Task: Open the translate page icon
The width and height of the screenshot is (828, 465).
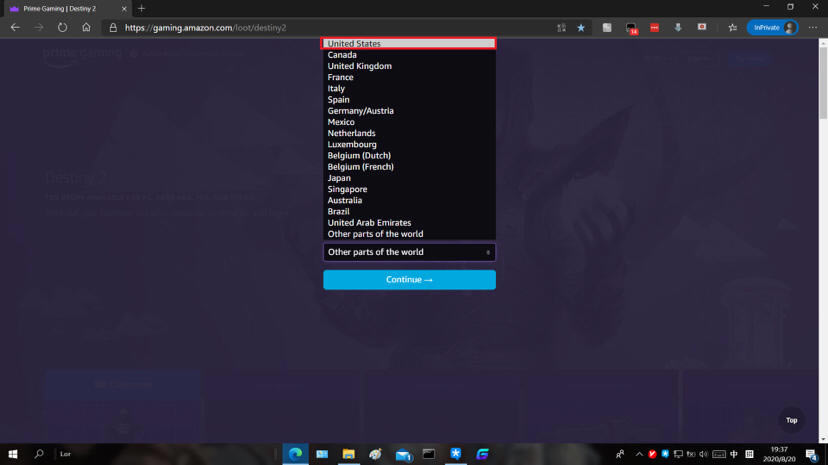Action: 561,27
